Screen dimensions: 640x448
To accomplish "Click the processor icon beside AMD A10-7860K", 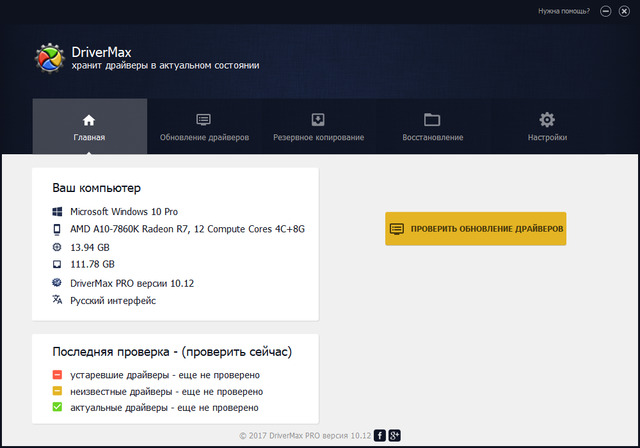I will (x=56, y=229).
